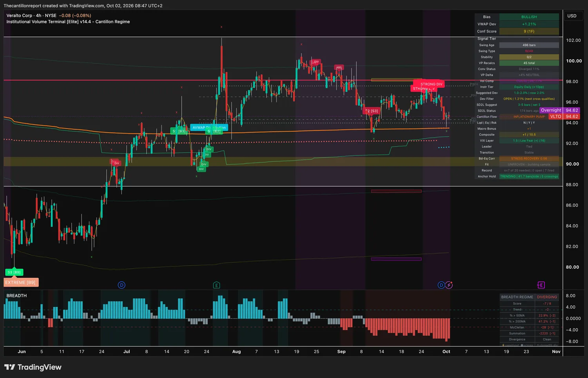The image size is (588, 378).
Task: Click the green S3 [B9] label
Action: pos(14,272)
